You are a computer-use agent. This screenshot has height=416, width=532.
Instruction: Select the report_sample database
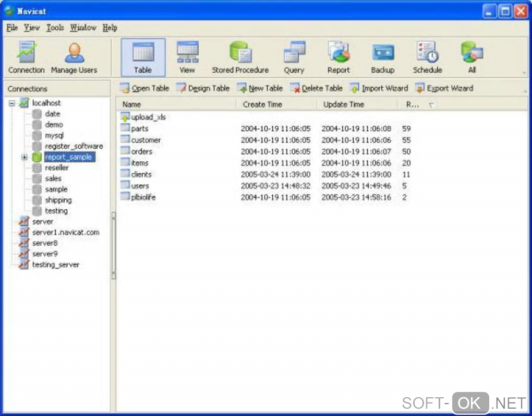point(69,157)
